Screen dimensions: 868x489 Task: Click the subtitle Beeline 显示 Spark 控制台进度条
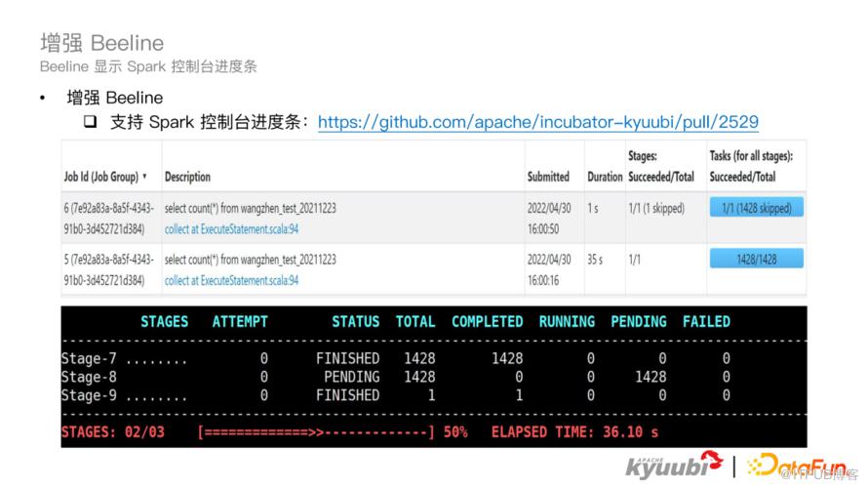point(148,67)
